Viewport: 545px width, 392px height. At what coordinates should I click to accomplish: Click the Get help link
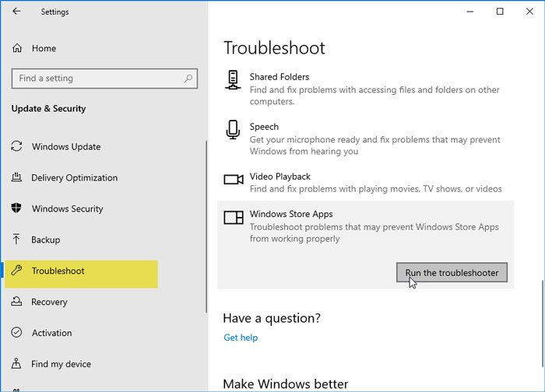(x=241, y=338)
